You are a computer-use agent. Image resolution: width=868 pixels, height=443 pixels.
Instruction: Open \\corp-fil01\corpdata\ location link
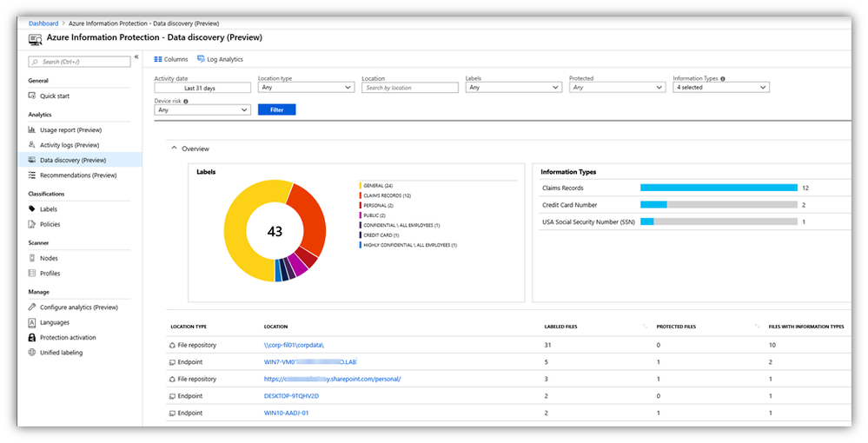click(294, 345)
